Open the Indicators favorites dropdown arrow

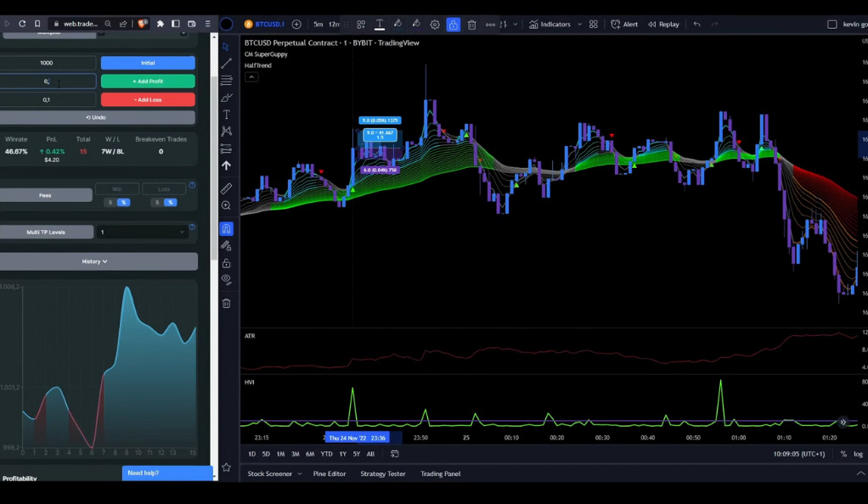(x=579, y=25)
